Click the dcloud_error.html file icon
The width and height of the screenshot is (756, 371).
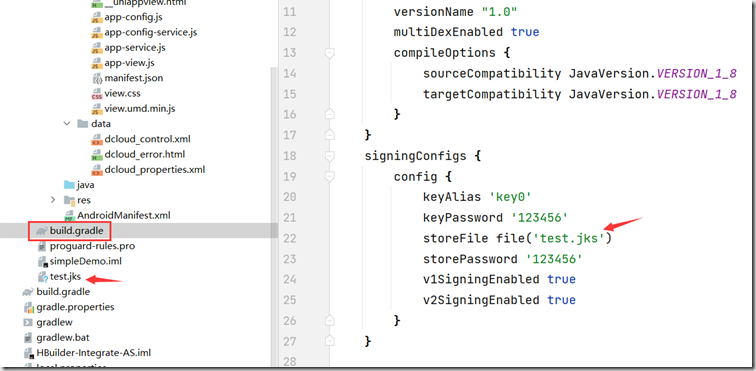coord(96,155)
